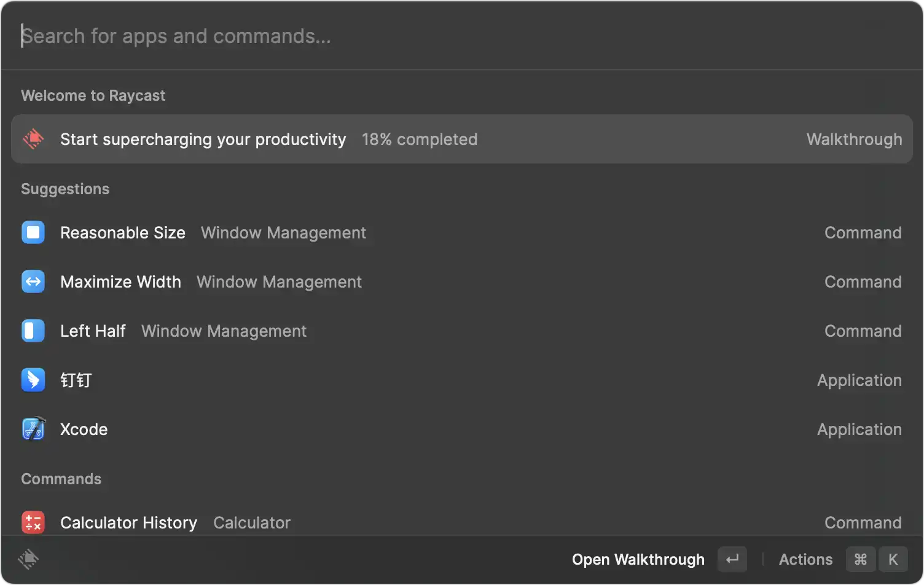Click the Raycast logo in bottom bar

(x=28, y=559)
